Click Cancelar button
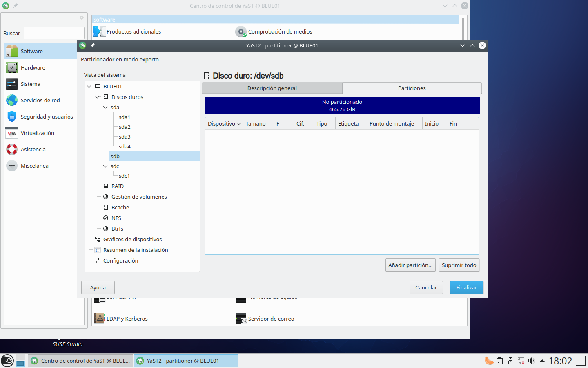The width and height of the screenshot is (588, 368). (x=426, y=287)
